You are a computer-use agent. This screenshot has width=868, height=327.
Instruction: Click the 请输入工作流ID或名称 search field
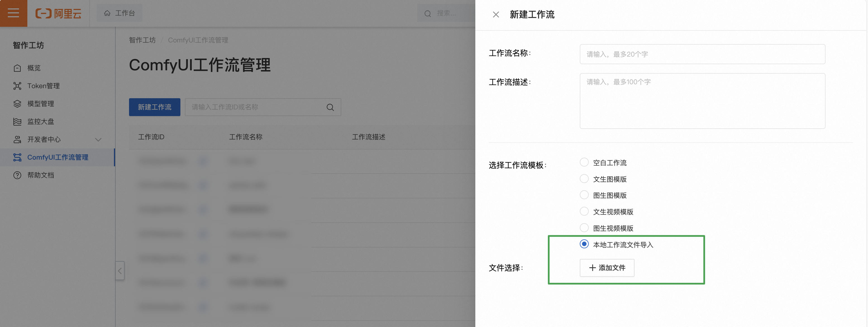(263, 107)
